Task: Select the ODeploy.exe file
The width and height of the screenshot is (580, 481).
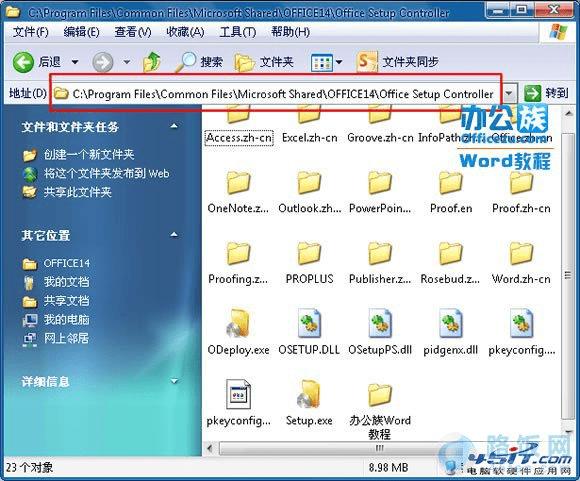Action: click(238, 332)
